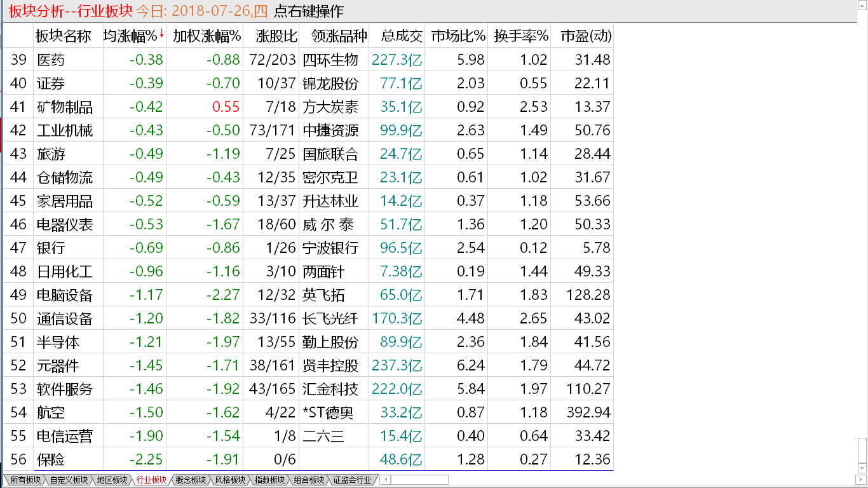Click leading stock 四环生物
This screenshot has height=488, width=868.
[x=330, y=60]
